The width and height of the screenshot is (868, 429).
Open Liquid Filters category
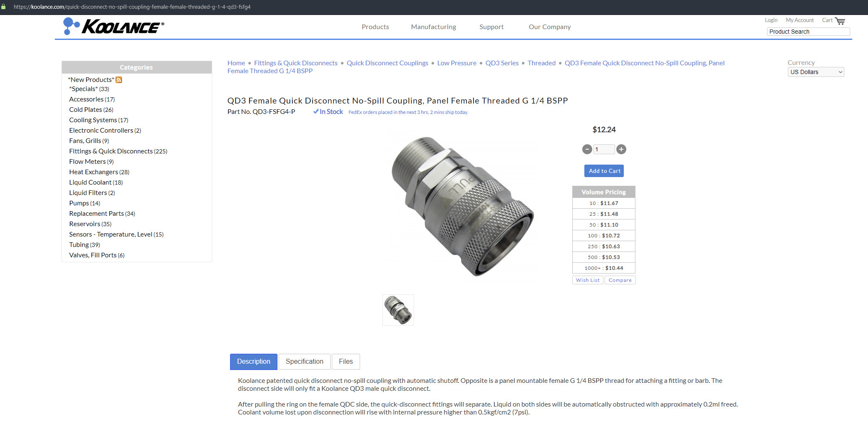click(92, 193)
